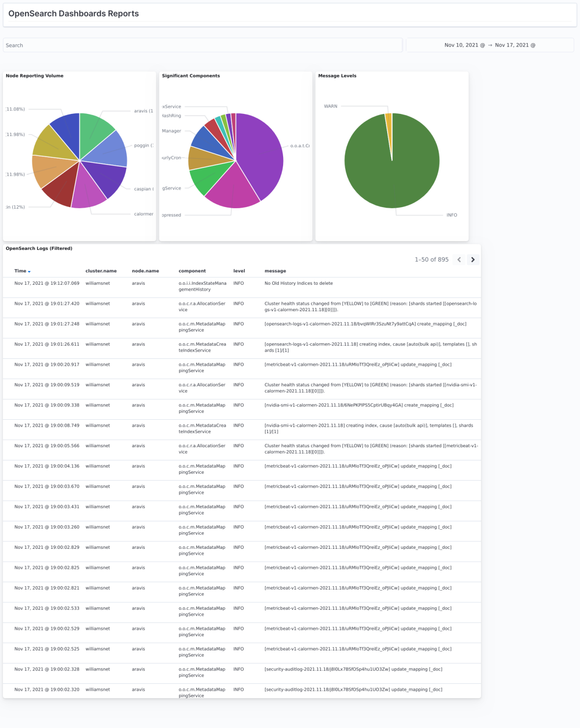Sort by cluster.name column header
The height and width of the screenshot is (728, 580).
[101, 271]
